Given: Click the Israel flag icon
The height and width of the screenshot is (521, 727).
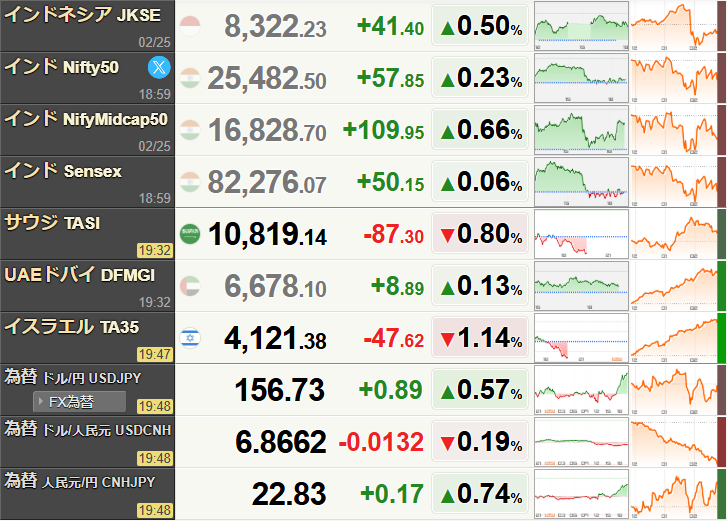Looking at the screenshot, I should (190, 337).
